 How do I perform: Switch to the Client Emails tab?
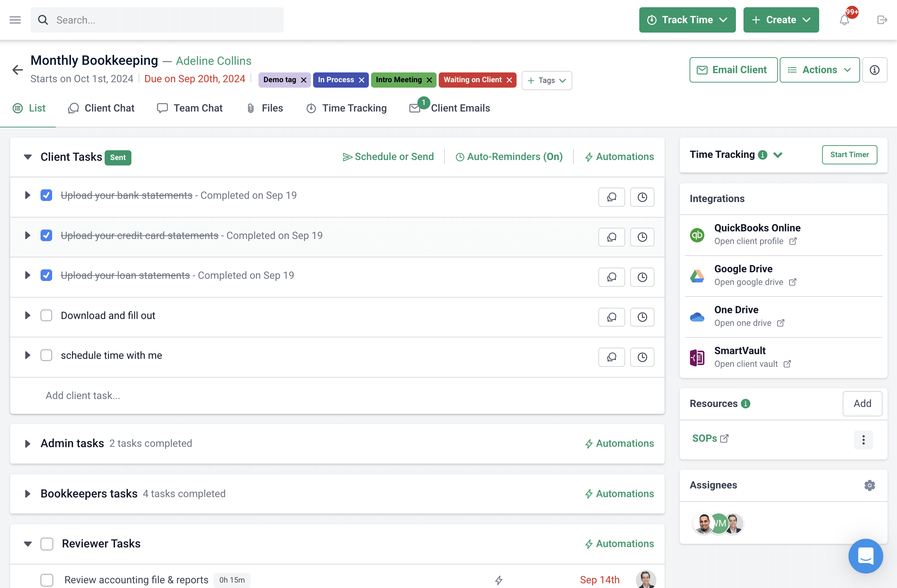click(449, 108)
